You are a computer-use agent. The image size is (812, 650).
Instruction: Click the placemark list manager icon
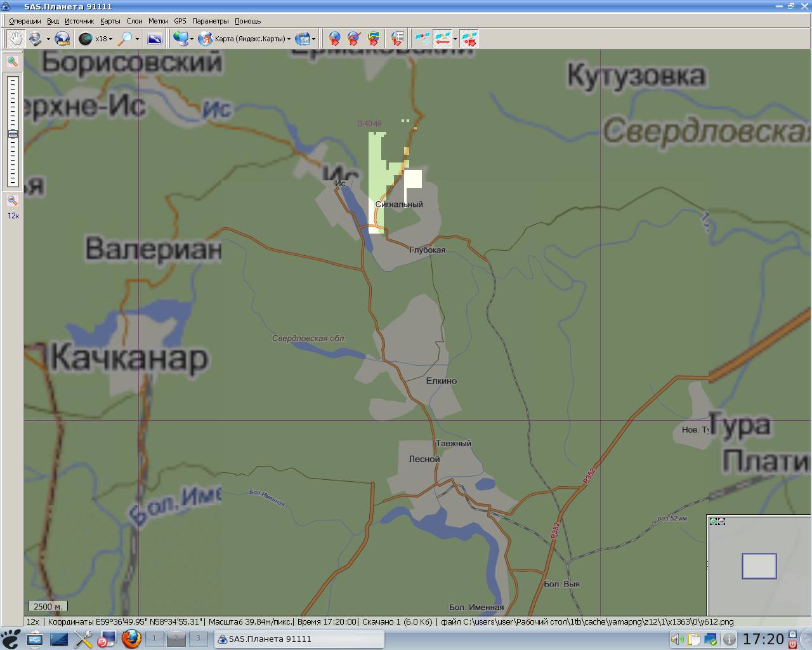pyautogui.click(x=398, y=39)
